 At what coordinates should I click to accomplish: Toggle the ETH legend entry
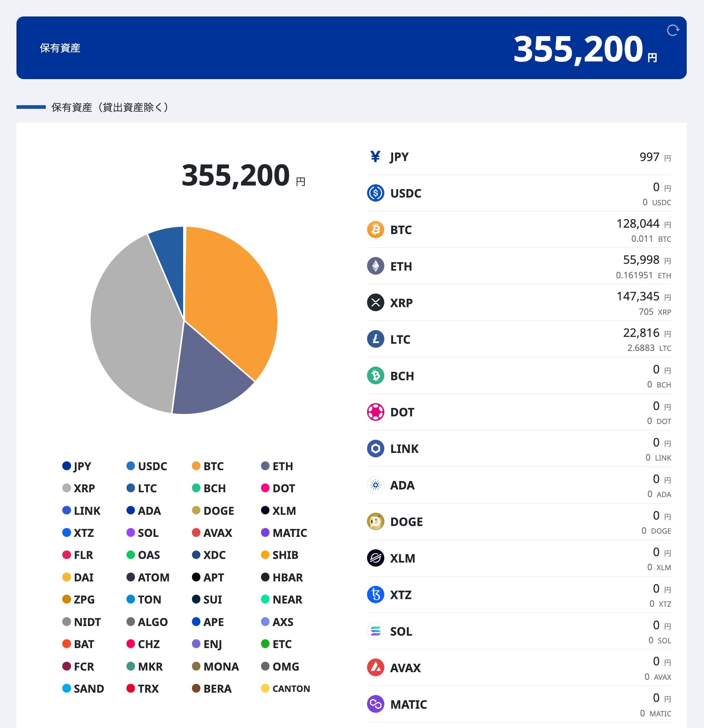(277, 466)
